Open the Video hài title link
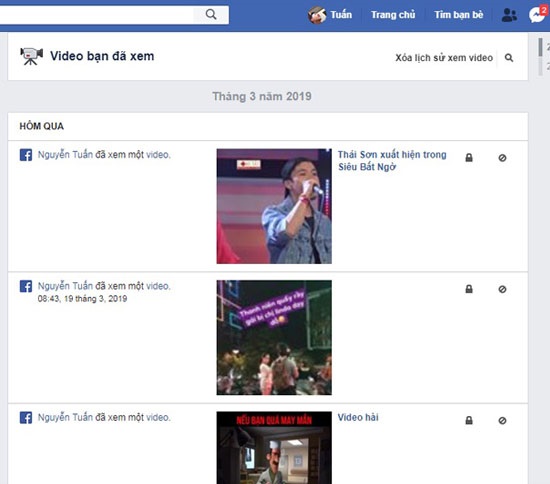The height and width of the screenshot is (484, 550). pos(358,417)
